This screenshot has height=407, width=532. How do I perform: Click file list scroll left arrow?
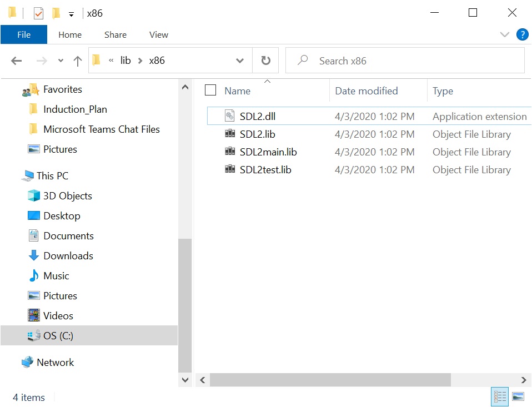coord(203,380)
